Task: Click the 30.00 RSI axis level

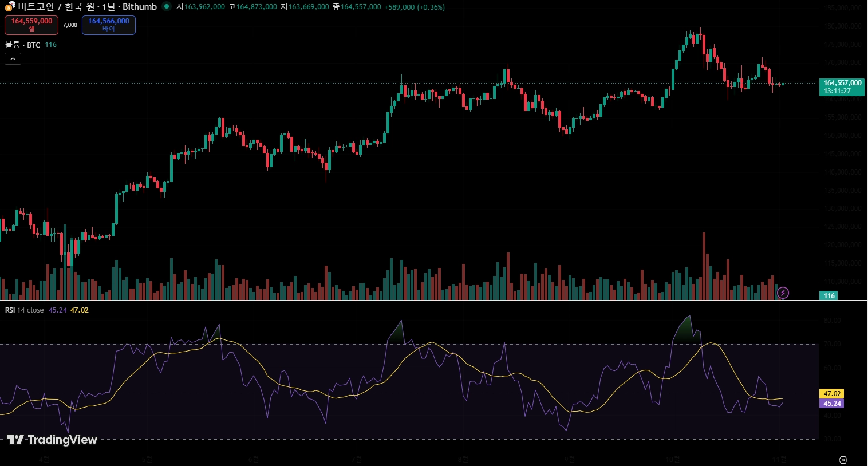Action: 833,439
